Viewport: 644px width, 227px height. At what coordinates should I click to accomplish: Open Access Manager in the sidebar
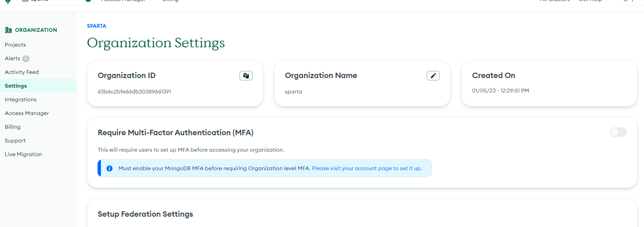[27, 113]
